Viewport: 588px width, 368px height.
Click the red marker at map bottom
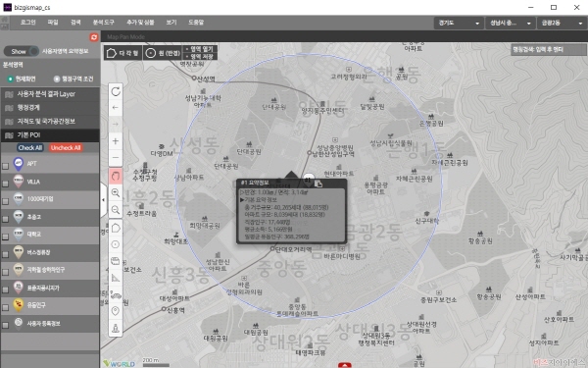click(345, 365)
